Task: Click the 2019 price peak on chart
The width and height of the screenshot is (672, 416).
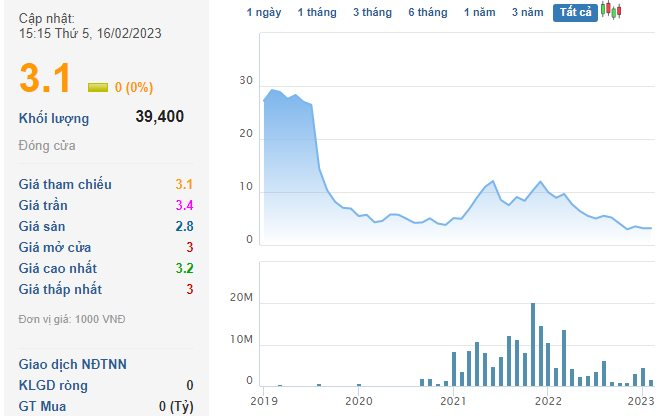Action: [274, 91]
